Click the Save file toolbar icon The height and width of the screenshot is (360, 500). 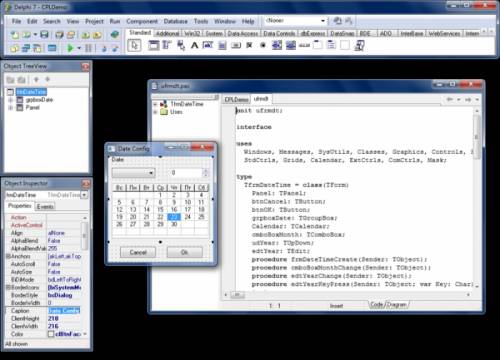(x=44, y=34)
